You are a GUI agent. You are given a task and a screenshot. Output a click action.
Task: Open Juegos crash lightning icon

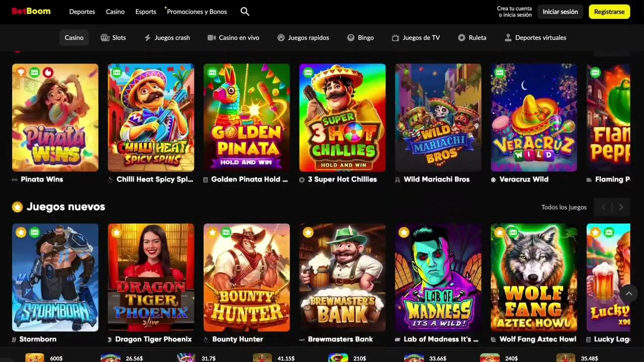[147, 38]
